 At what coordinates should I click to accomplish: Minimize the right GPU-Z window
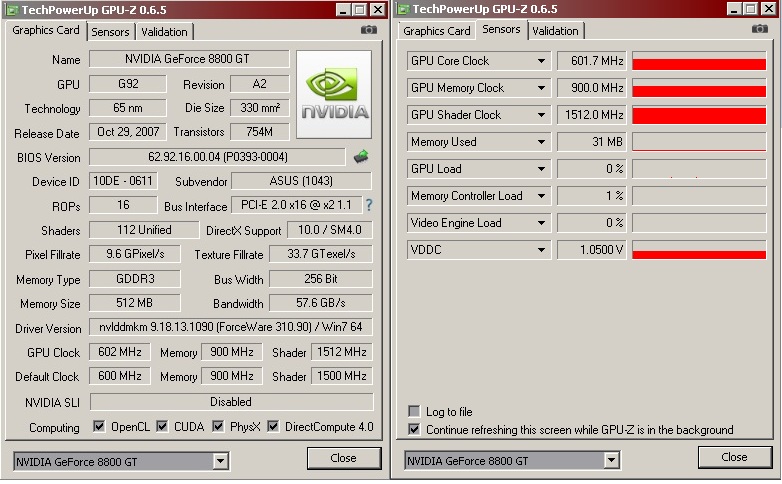coord(734,9)
